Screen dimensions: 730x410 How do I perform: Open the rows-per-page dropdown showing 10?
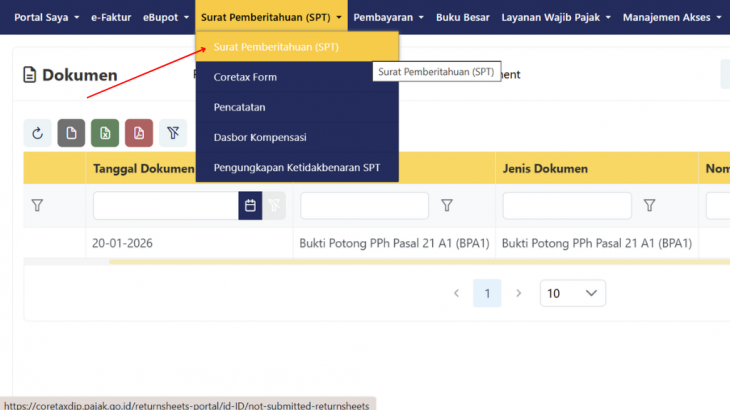click(572, 293)
